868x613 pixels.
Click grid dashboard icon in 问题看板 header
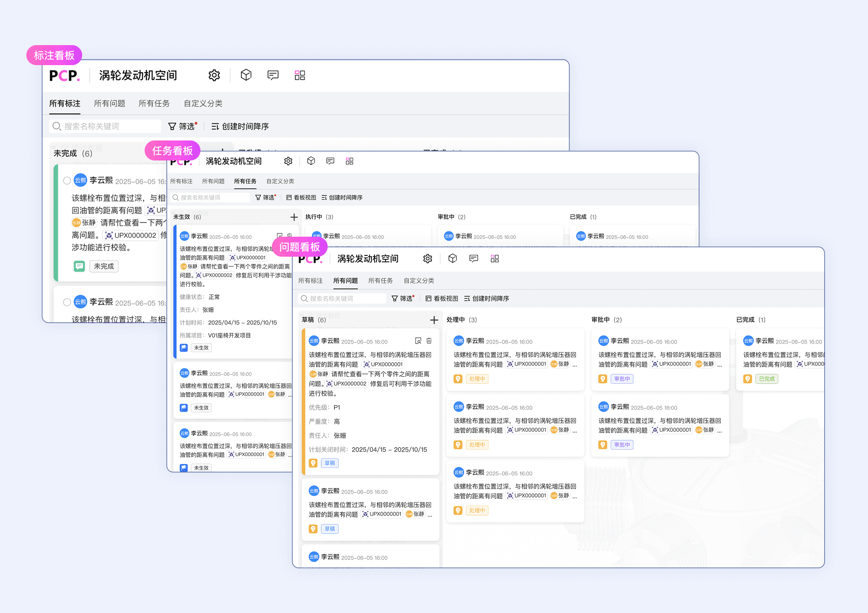coord(494,258)
